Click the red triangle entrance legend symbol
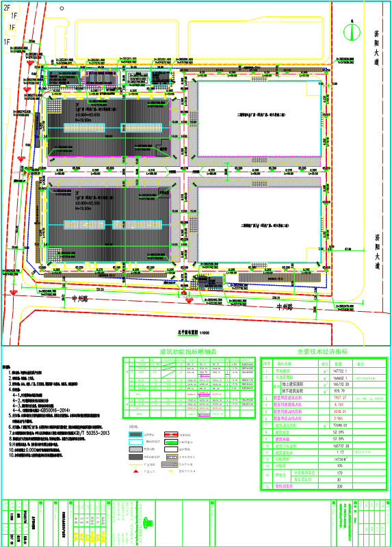 (135, 471)
